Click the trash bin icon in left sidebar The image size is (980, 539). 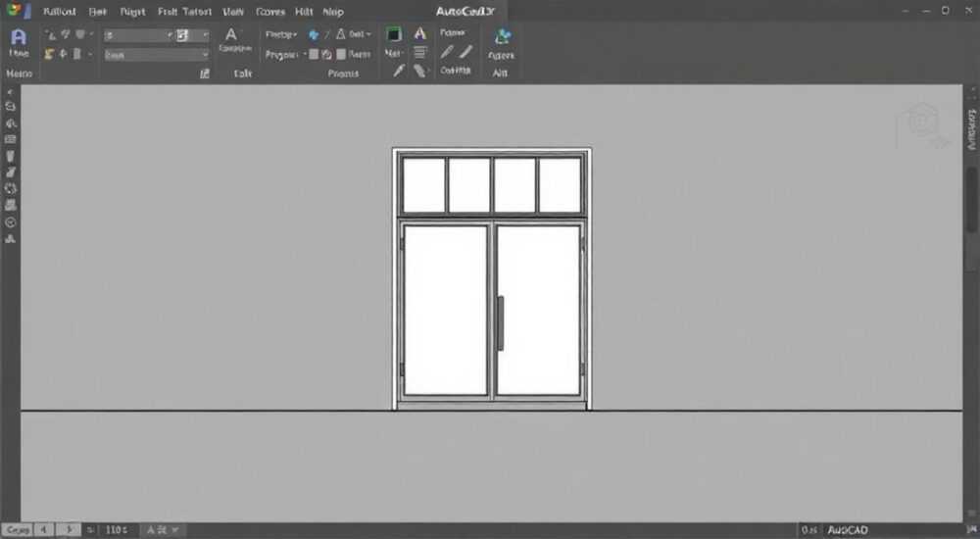10,156
